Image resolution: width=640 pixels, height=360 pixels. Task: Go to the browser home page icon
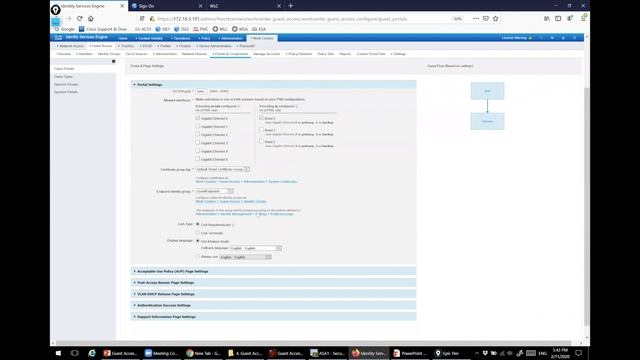pos(91,19)
